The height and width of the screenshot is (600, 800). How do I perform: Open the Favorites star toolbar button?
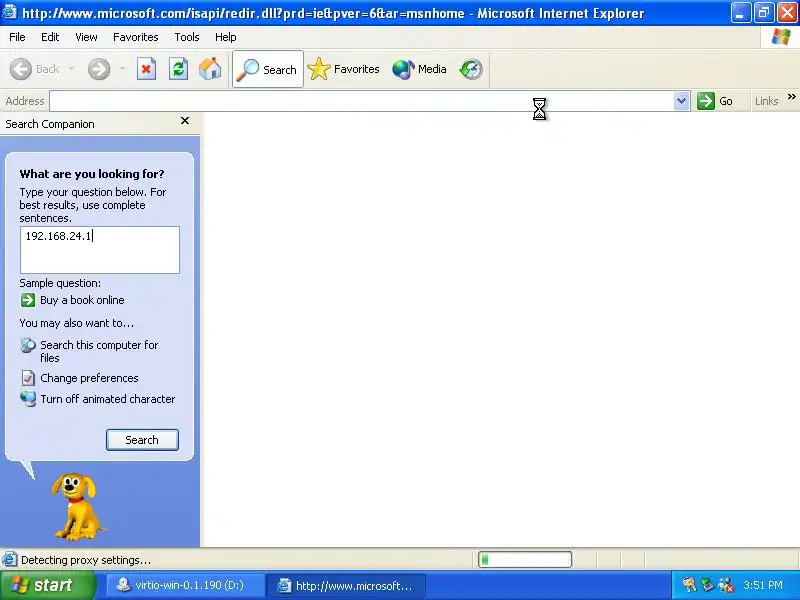click(x=344, y=69)
